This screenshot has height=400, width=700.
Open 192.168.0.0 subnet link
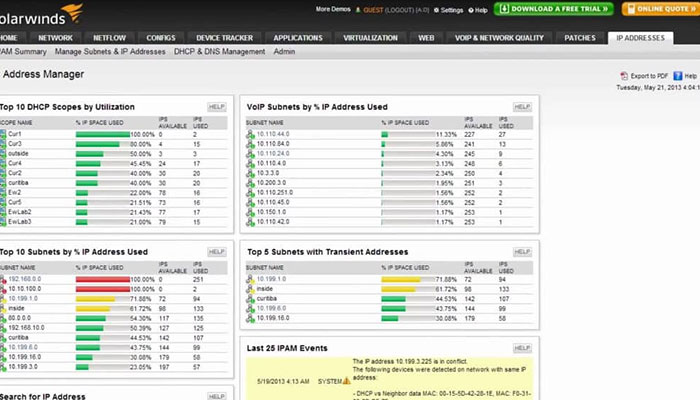click(x=25, y=279)
